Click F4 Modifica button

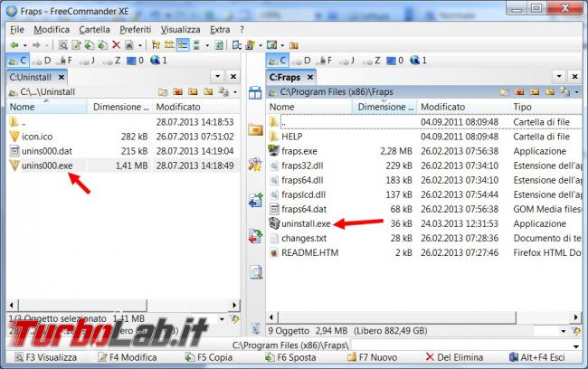(x=127, y=357)
